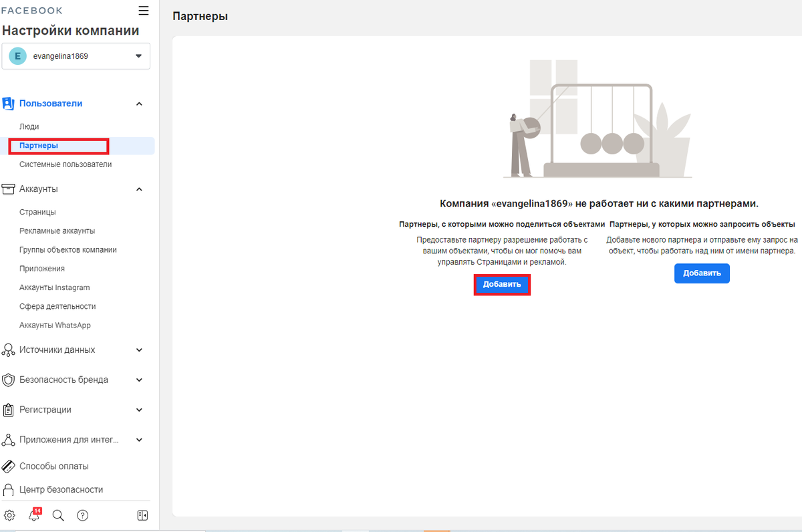Open Группы объектов компании
Viewport: 802px width, 532px height.
point(68,249)
